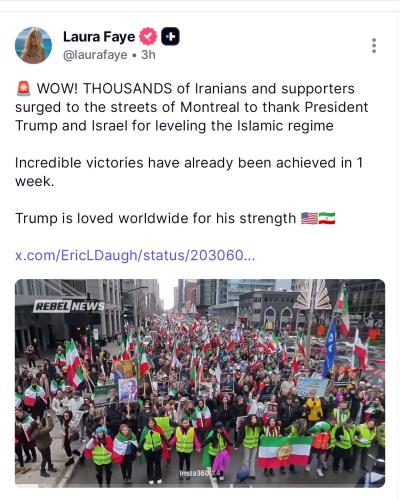This screenshot has width=400, height=500.
Task: Open the Montreal march video thumbnail
Action: coord(200,383)
